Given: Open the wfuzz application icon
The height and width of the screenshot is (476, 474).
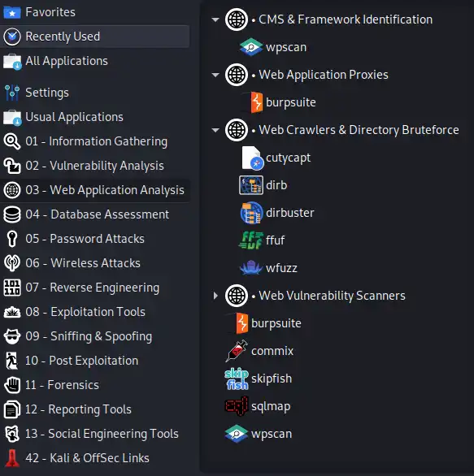Looking at the screenshot, I should pyautogui.click(x=251, y=268).
